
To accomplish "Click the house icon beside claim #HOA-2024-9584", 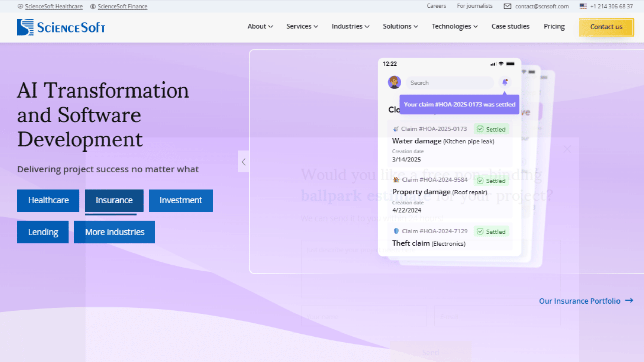I will [396, 180].
